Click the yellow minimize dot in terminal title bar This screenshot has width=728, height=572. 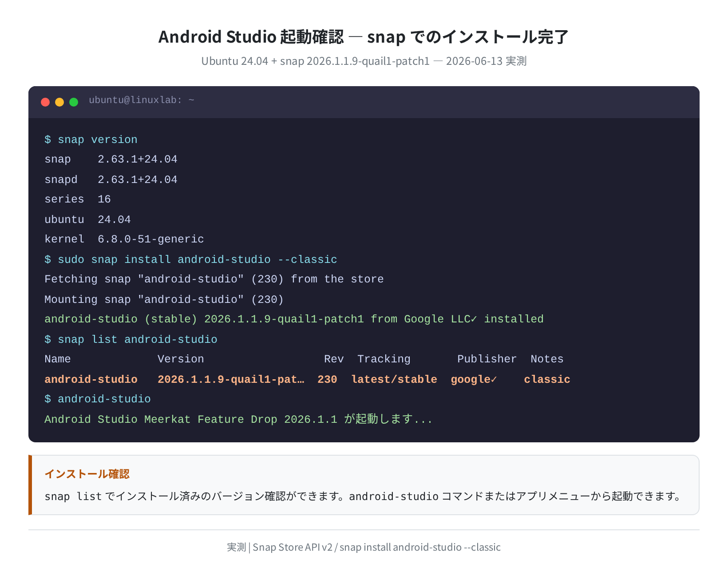point(59,102)
